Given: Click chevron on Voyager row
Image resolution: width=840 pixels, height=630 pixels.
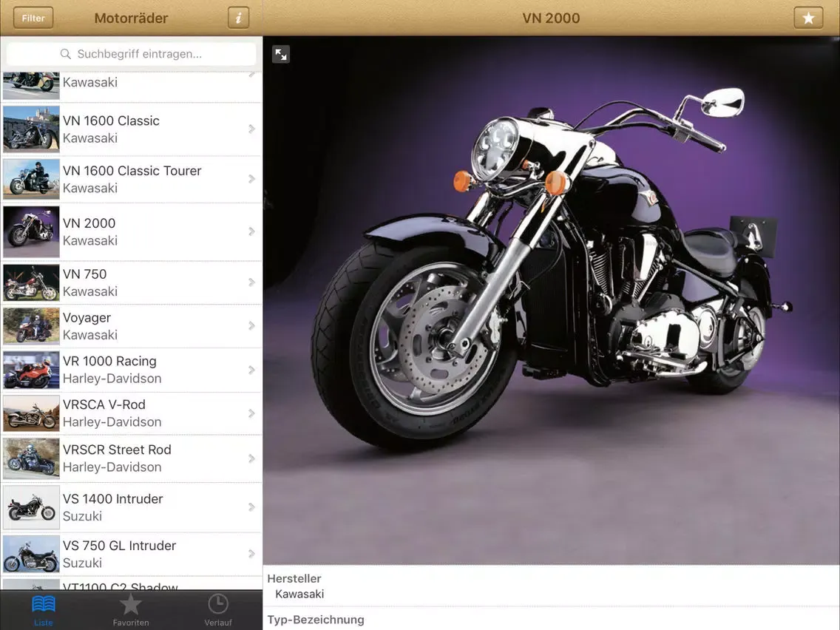Looking at the screenshot, I should coord(252,325).
